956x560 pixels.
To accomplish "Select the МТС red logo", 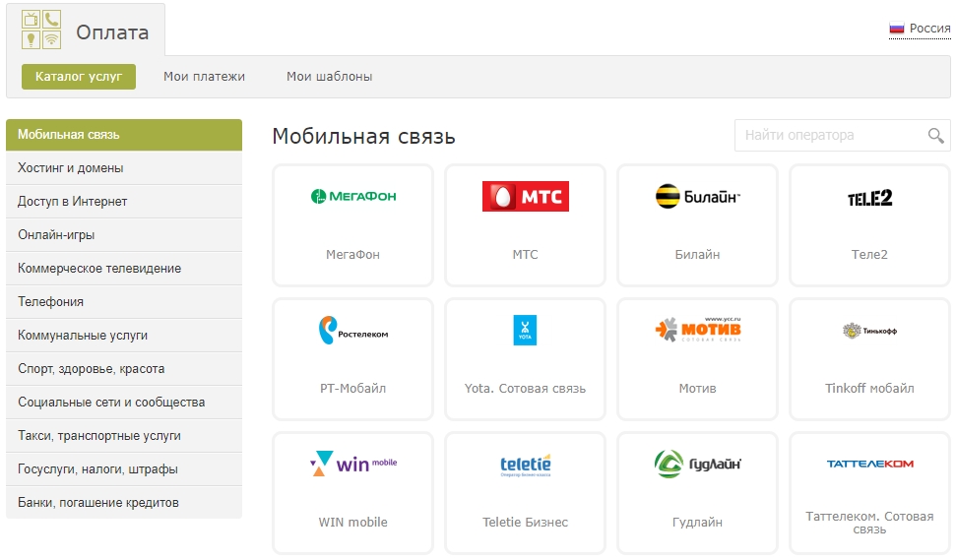I will point(526,196).
